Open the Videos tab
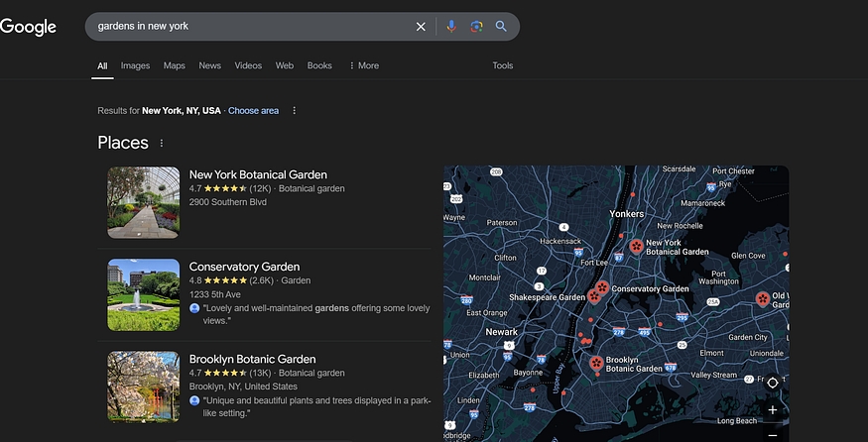 [248, 65]
